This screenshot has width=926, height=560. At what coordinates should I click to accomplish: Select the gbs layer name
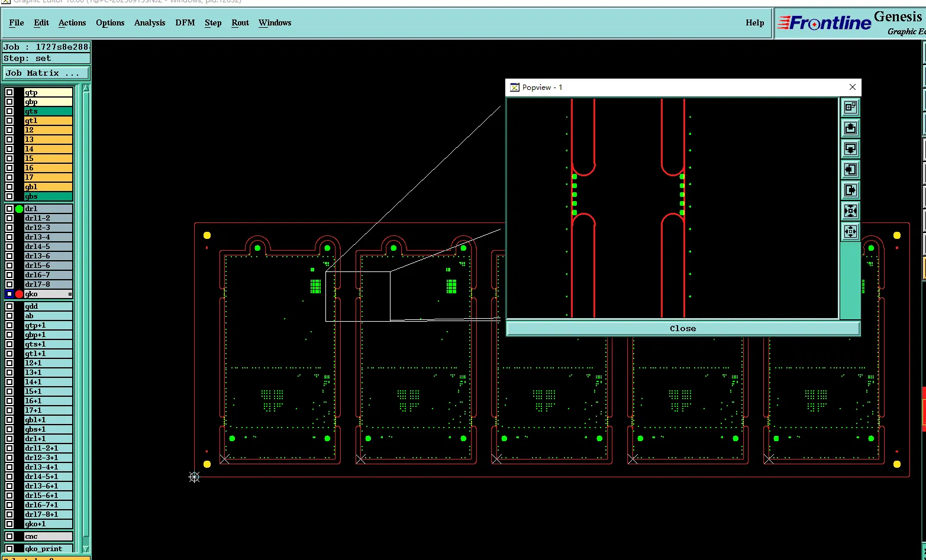point(48,196)
